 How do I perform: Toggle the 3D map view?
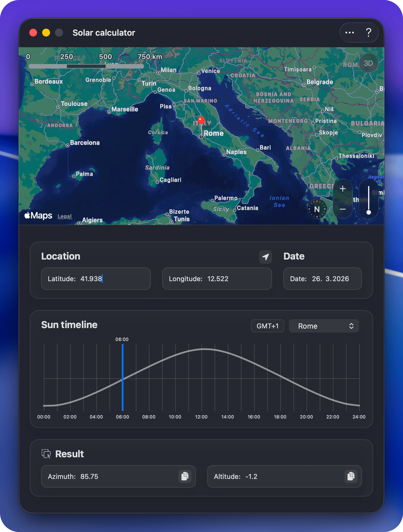[368, 63]
